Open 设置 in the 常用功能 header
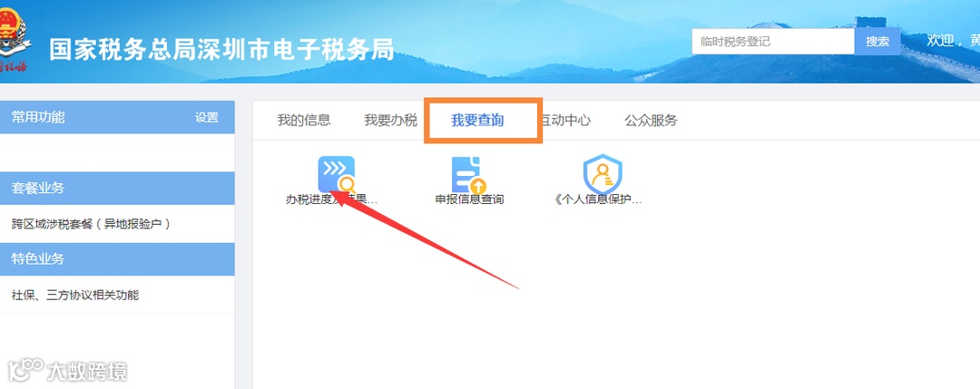The width and height of the screenshot is (980, 389). tap(206, 117)
